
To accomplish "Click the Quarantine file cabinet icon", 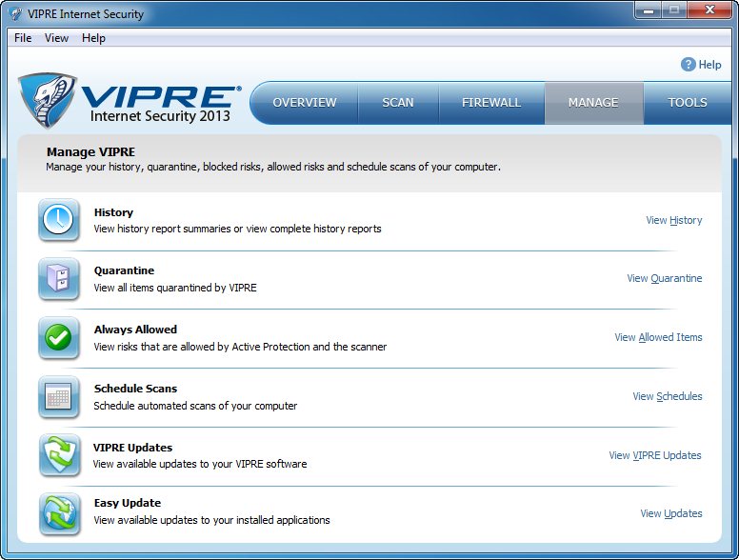I will click(x=58, y=279).
